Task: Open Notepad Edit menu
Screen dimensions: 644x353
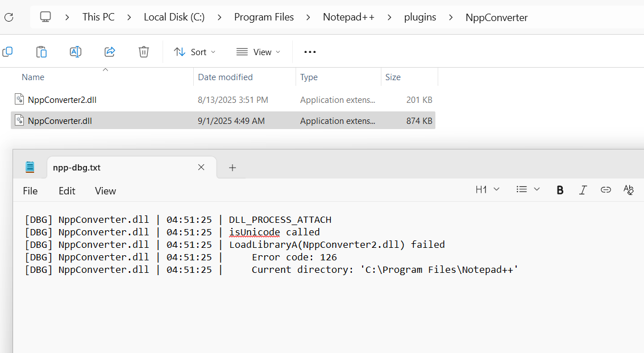Action: point(67,191)
